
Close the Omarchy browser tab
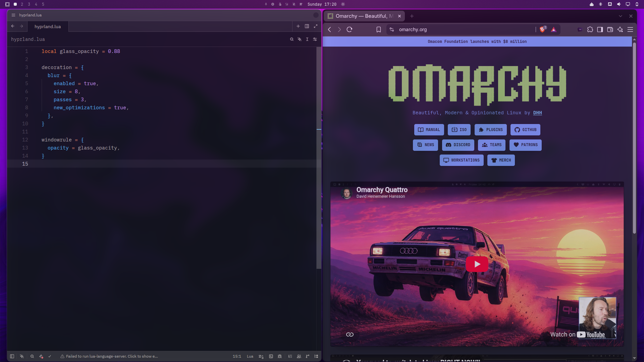[x=399, y=16]
